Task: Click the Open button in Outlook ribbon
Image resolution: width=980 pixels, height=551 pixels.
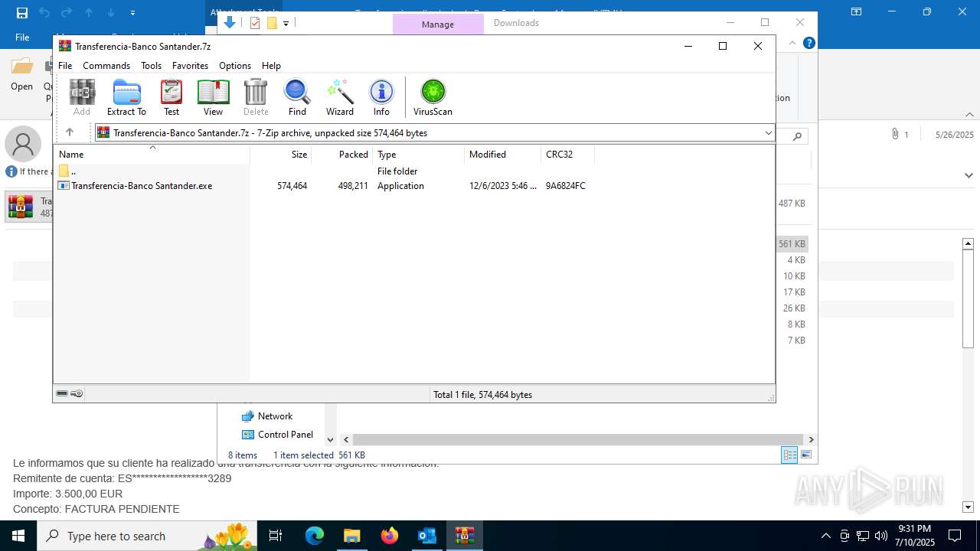Action: click(22, 76)
